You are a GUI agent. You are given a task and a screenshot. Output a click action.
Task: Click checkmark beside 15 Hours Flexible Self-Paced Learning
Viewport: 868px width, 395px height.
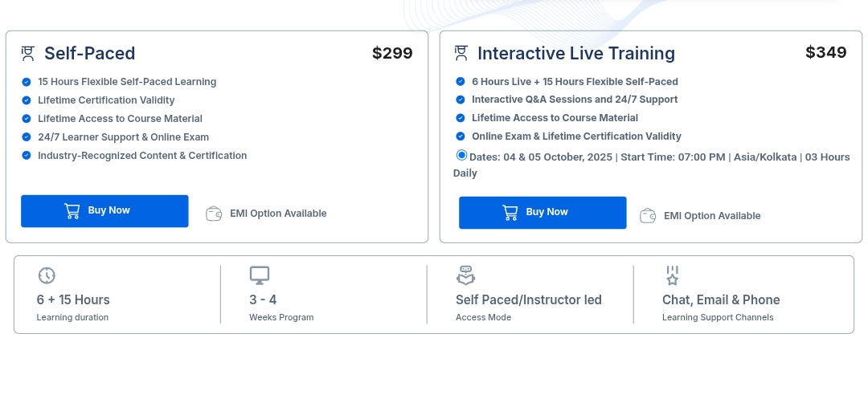click(27, 82)
